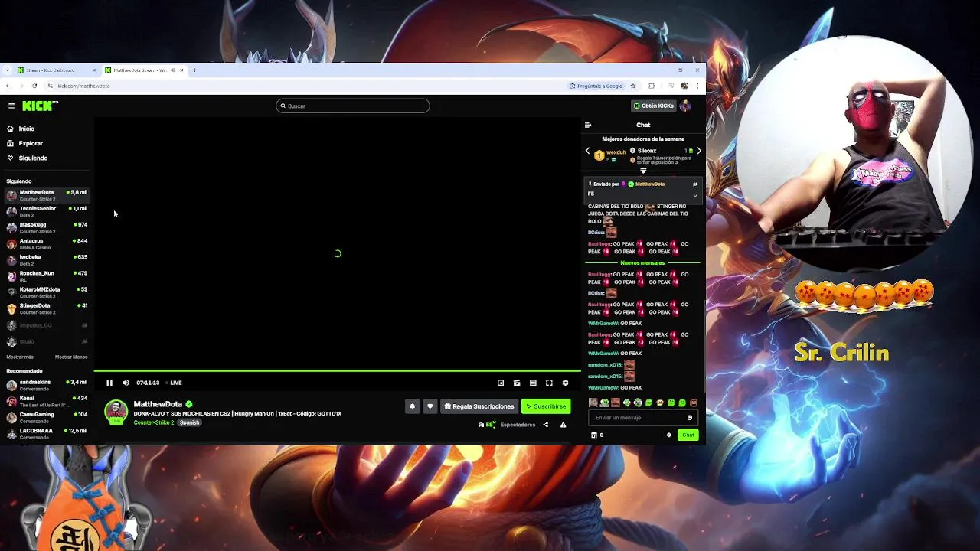Screen dimensions: 980x551
Task: Open the iwobeka channel
Action: [x=47, y=259]
